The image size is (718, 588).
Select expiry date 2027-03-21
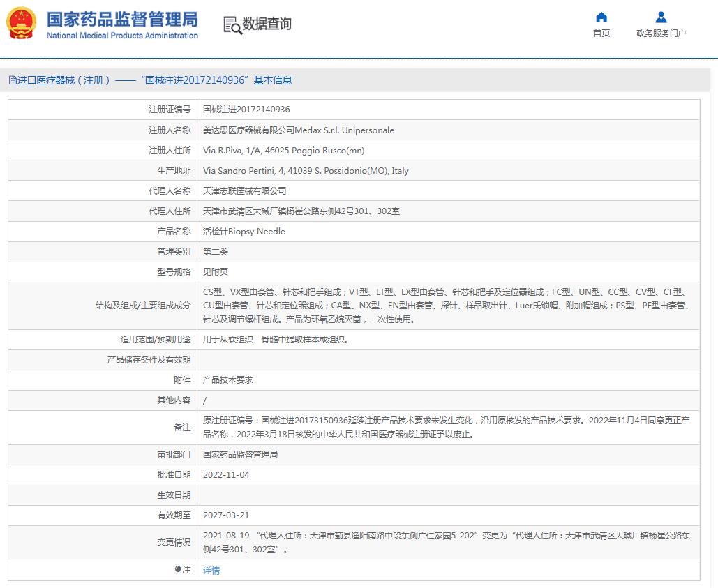[x=226, y=515]
